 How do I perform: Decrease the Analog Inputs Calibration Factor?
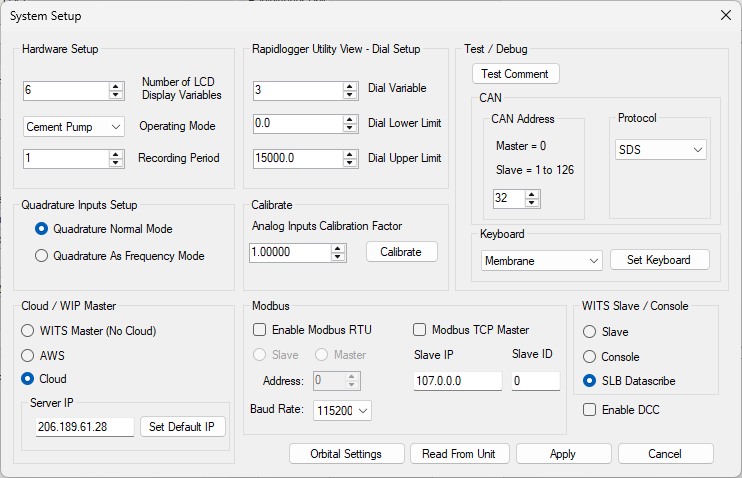tap(337, 257)
